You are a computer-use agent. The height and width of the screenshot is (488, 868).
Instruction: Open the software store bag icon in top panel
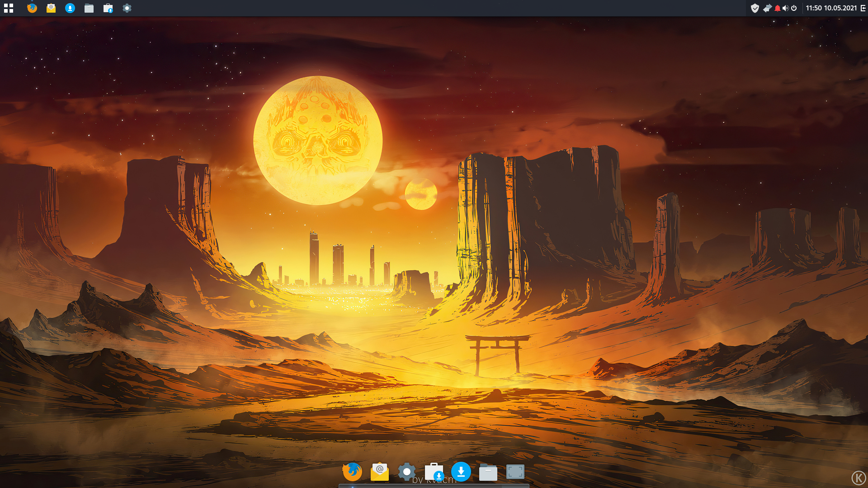[x=108, y=8]
